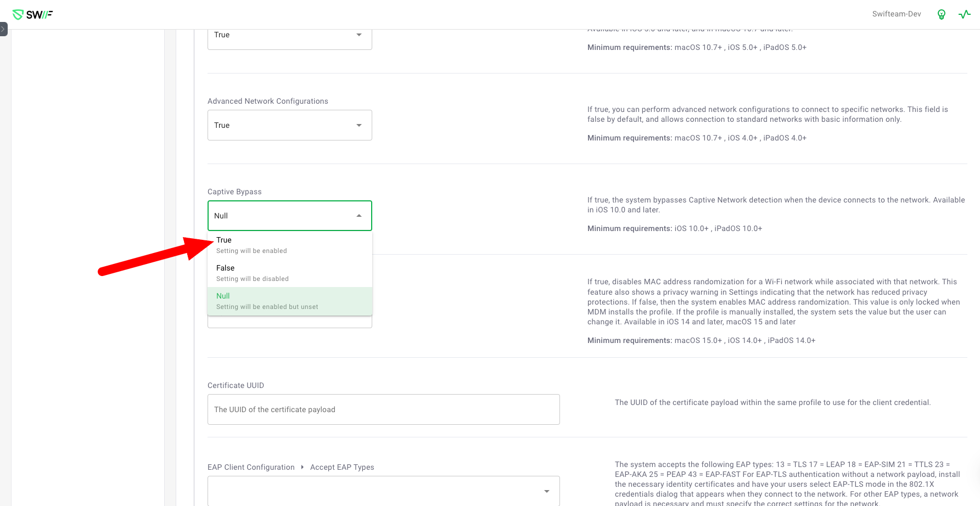Open the Advanced Network Configurations dropdown
Viewport: 980px width, 506px height.
point(289,125)
